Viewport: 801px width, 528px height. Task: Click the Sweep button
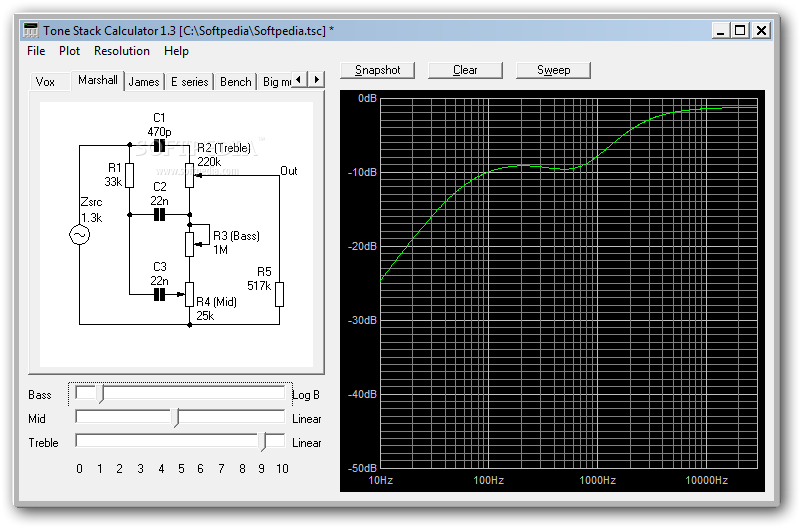[553, 70]
